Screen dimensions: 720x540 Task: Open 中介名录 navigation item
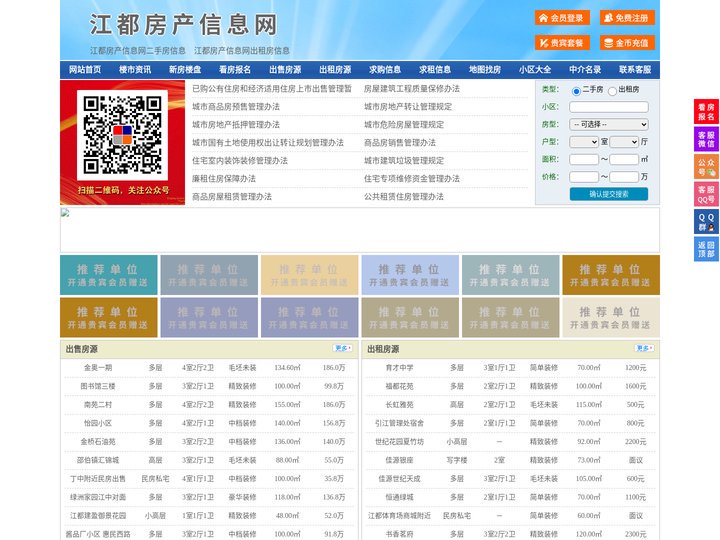coord(585,70)
